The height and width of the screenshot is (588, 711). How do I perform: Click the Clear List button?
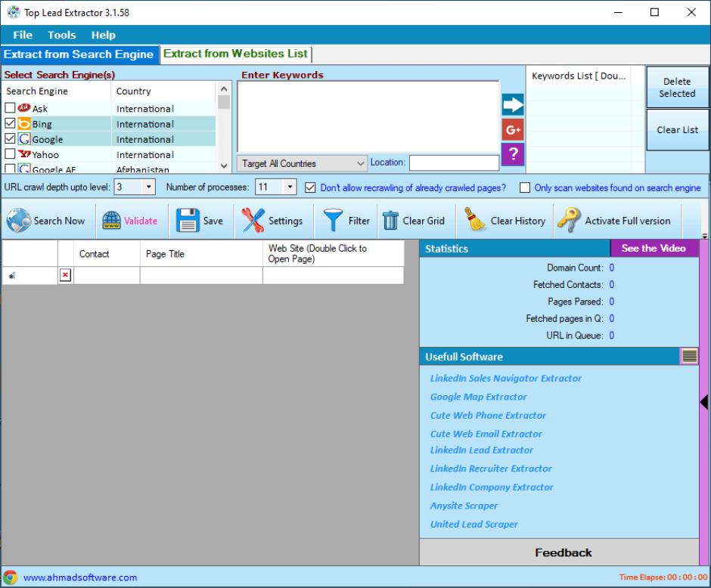click(x=678, y=129)
